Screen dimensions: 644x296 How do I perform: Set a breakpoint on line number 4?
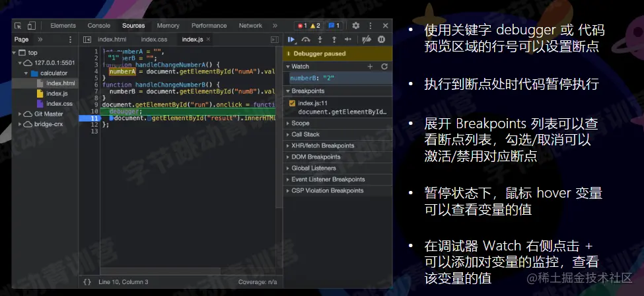[96, 71]
